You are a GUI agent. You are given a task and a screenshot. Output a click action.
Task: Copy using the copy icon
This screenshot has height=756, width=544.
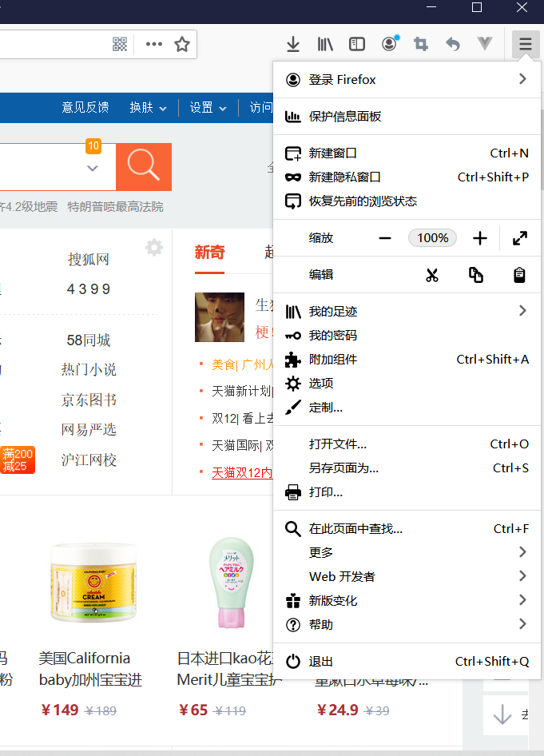click(476, 275)
